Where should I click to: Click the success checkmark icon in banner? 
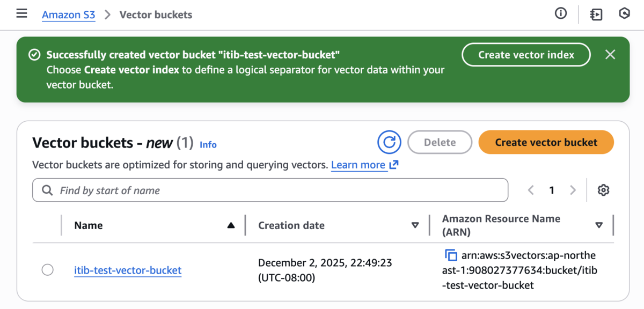[x=34, y=55]
